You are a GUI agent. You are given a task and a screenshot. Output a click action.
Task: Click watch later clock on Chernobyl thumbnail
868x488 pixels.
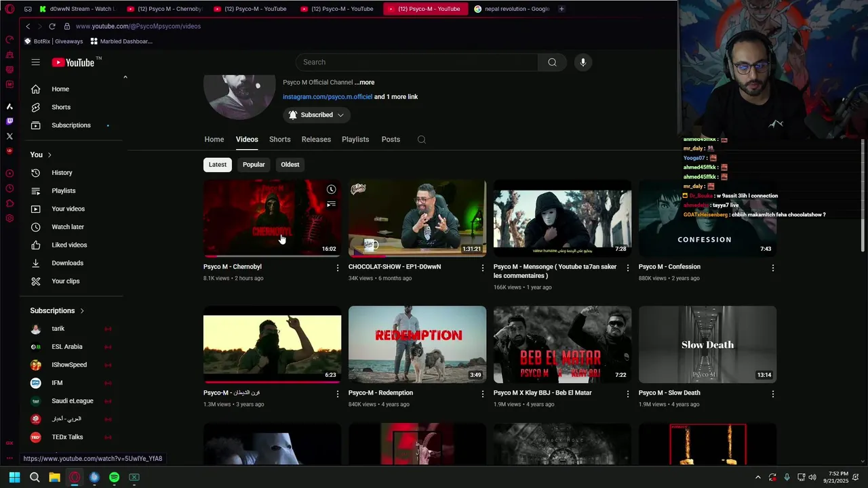pos(331,190)
